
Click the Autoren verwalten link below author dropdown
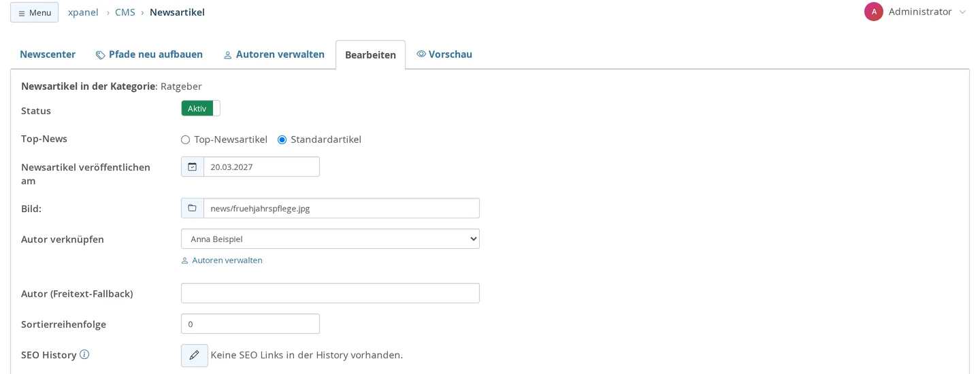(x=222, y=260)
